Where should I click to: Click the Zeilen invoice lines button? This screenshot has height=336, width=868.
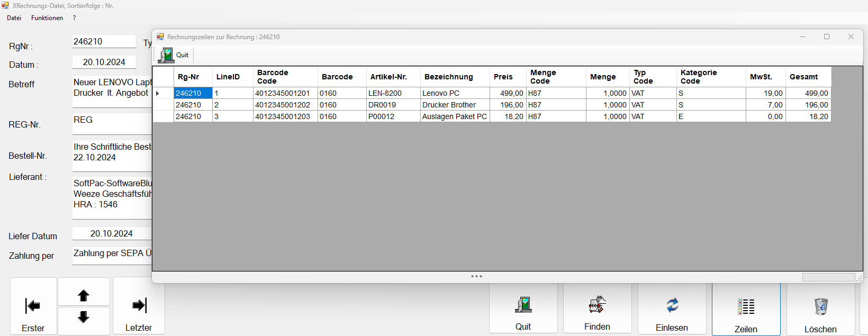point(746,310)
